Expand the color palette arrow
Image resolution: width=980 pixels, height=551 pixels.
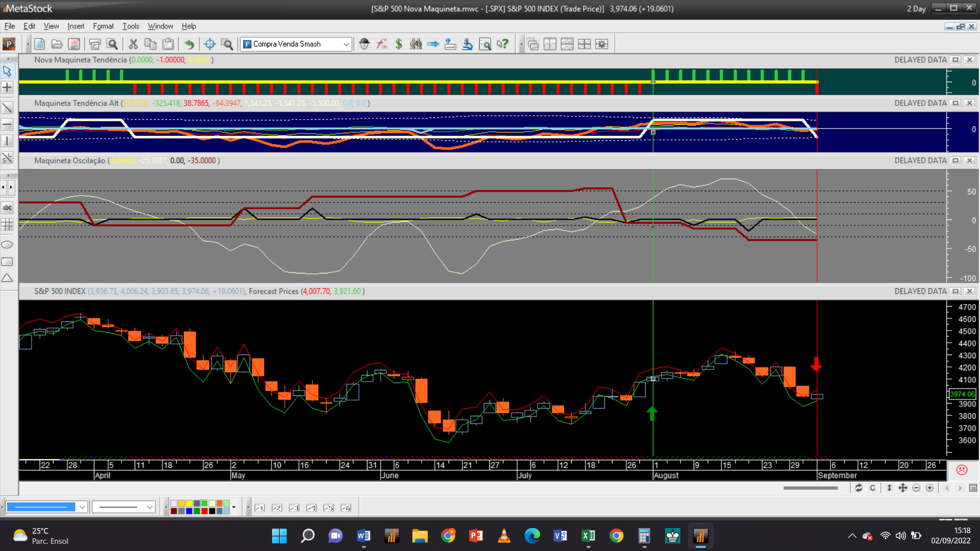tap(234, 507)
